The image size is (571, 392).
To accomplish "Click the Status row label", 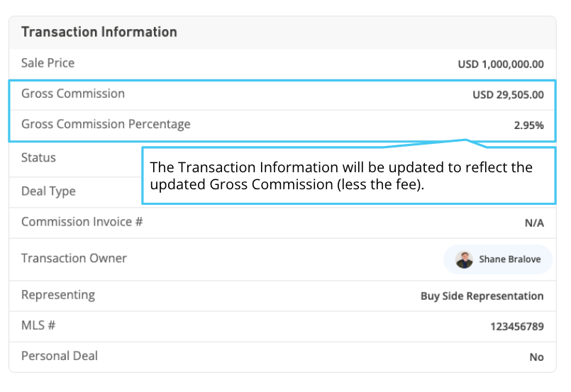I will tap(38, 157).
